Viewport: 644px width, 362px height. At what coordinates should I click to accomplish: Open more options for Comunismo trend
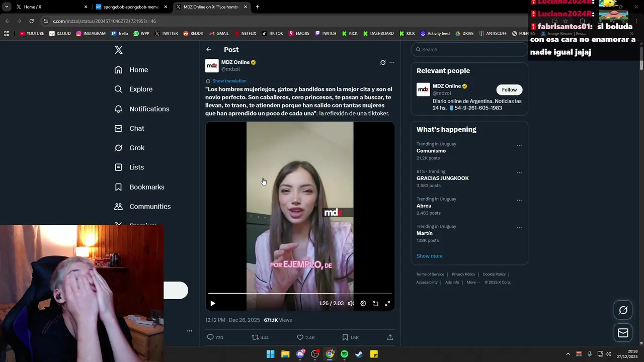pos(519,145)
